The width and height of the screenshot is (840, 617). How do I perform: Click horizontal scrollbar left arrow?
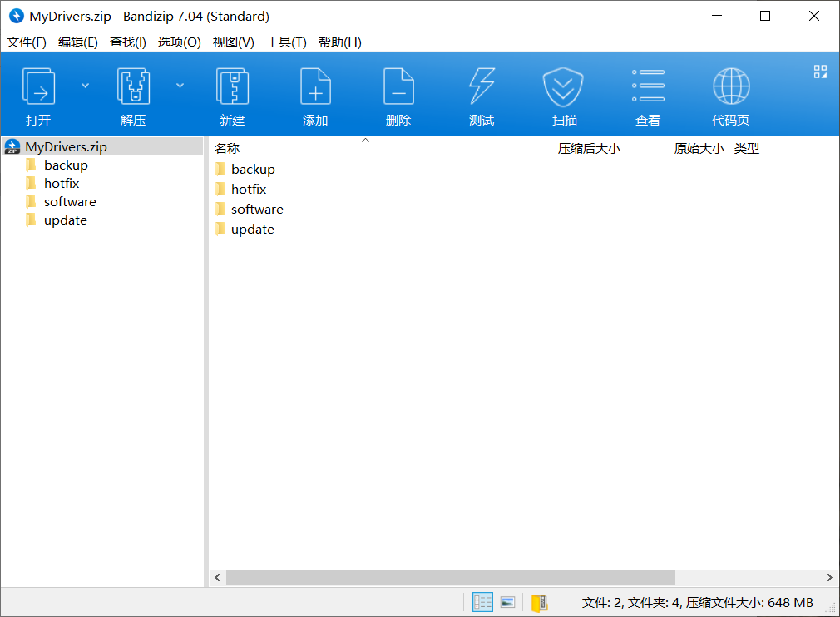[218, 577]
